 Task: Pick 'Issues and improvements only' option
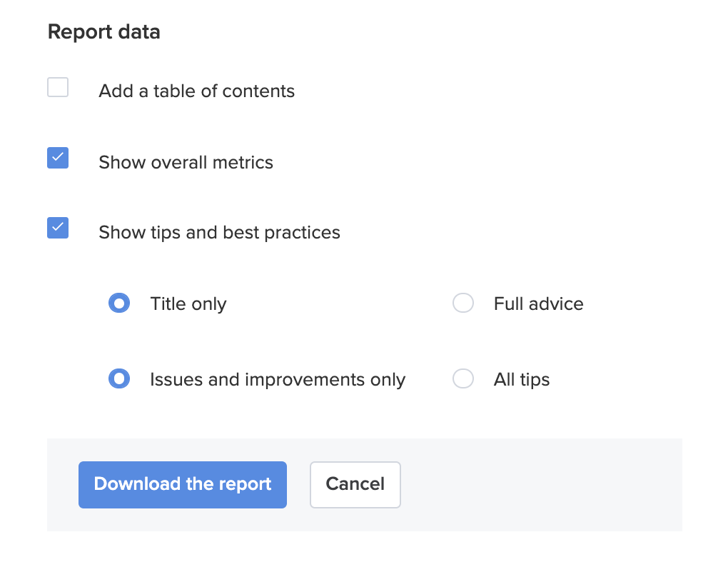coord(119,378)
